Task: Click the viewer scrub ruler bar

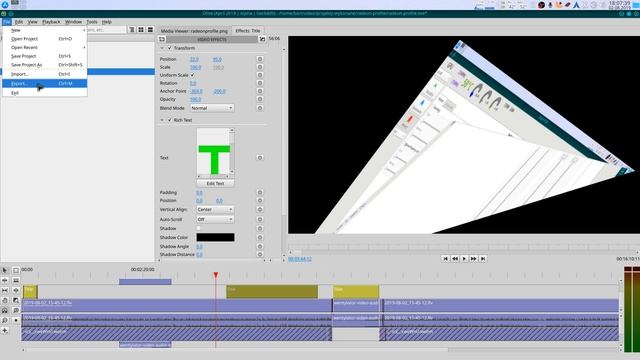Action: [464, 247]
